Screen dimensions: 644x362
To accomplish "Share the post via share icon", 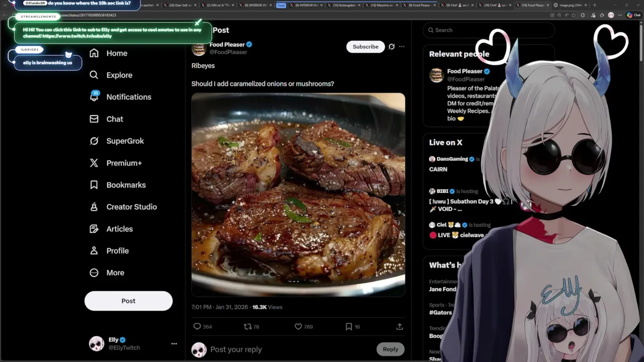I will (x=399, y=327).
